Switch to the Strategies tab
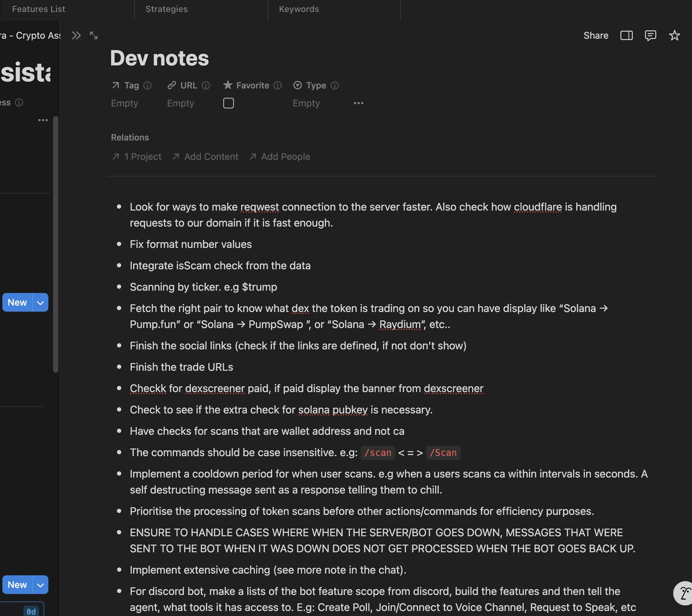This screenshot has width=692, height=616. coord(167,9)
